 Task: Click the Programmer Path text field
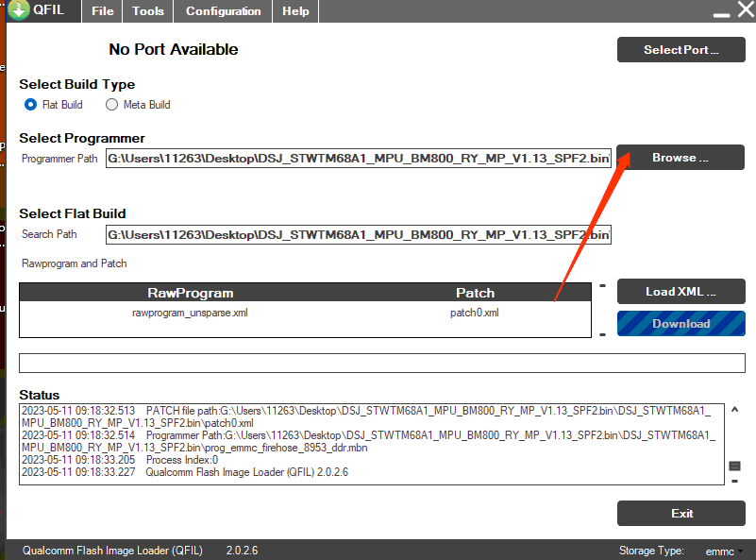click(x=359, y=159)
